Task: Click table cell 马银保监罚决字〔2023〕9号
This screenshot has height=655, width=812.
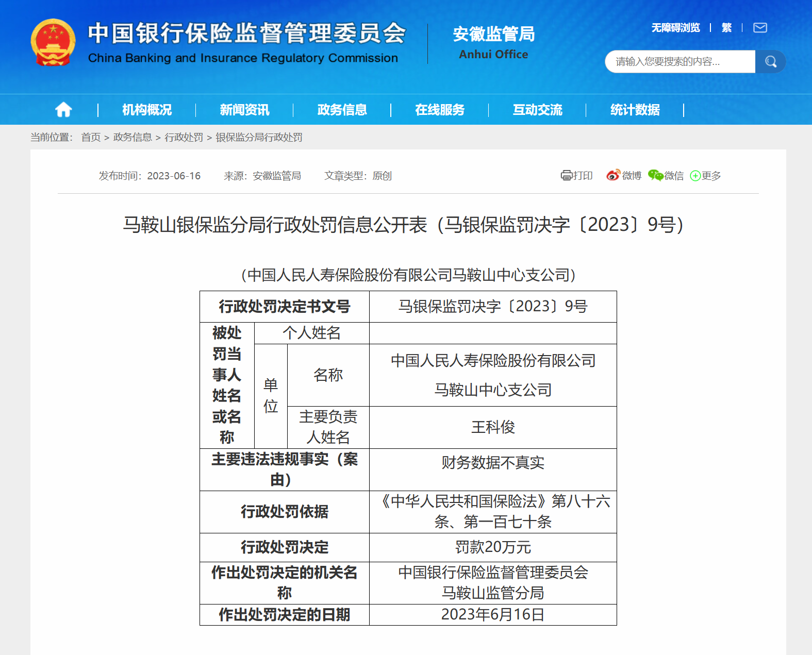Action: (x=493, y=307)
